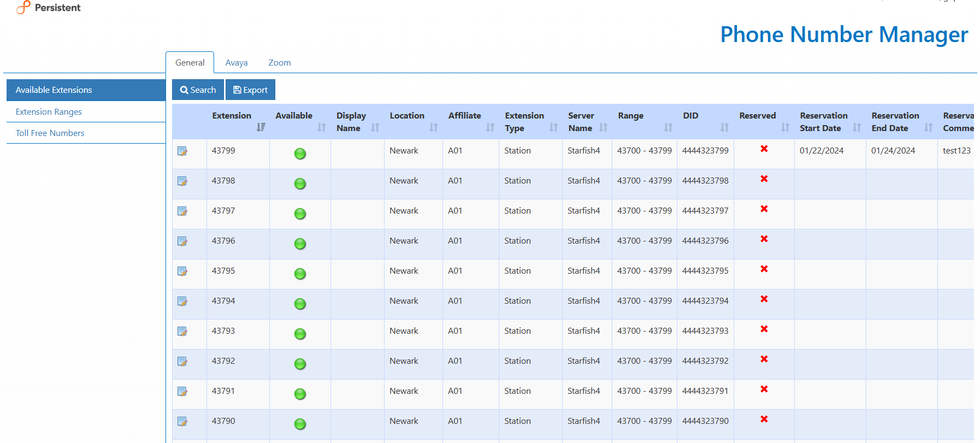
Task: Sort by the Available column arrow
Action: coord(322,127)
